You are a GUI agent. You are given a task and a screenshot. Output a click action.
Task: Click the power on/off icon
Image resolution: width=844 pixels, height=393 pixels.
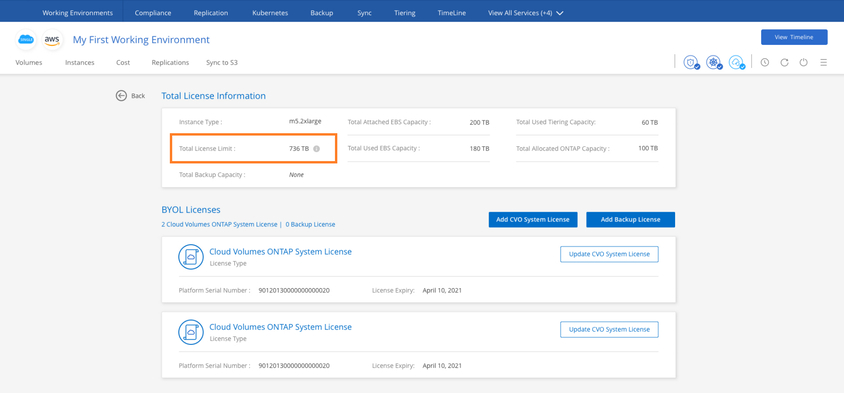pos(804,62)
